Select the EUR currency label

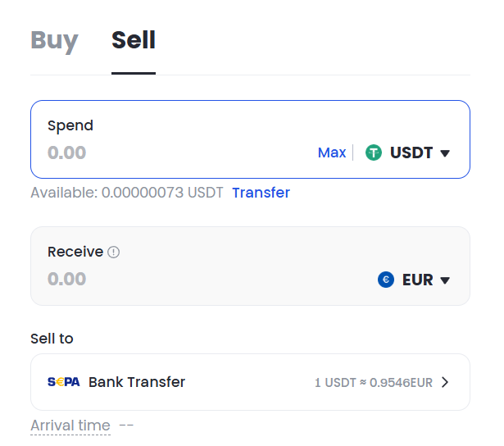pyautogui.click(x=417, y=280)
